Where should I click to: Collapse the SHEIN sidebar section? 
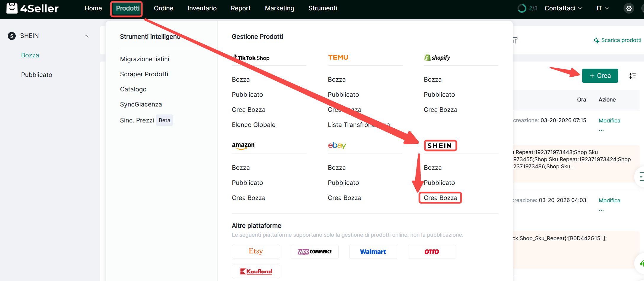pyautogui.click(x=86, y=36)
